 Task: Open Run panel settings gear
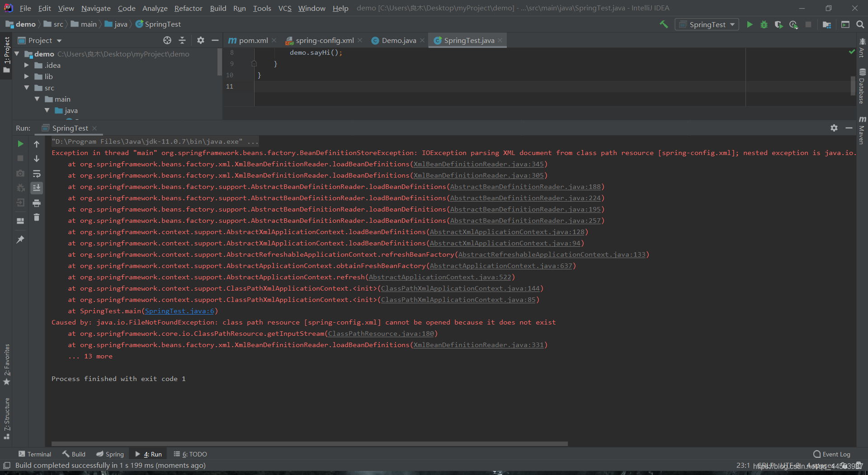(x=834, y=128)
